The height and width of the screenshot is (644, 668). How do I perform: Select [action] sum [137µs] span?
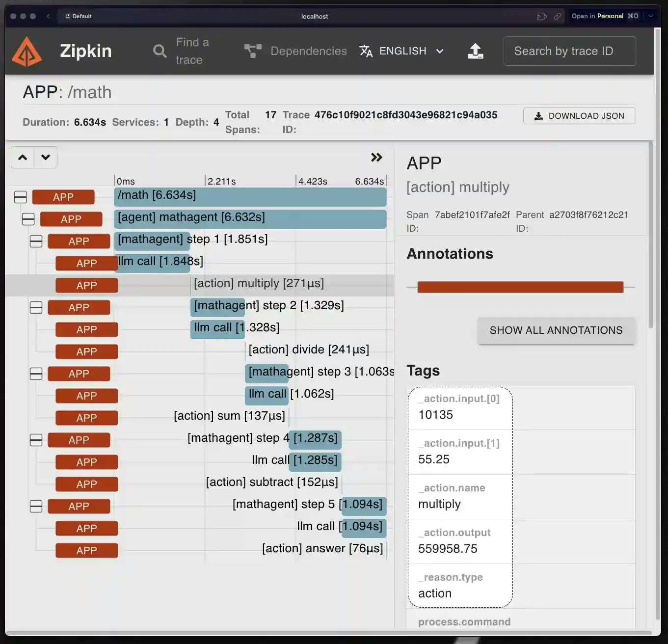229,416
